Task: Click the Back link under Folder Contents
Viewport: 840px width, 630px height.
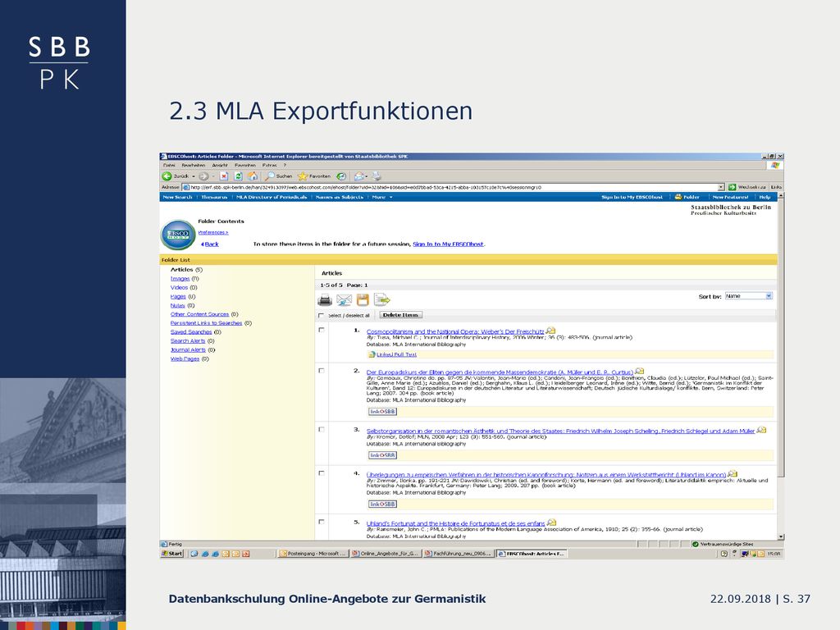Action: [210, 244]
